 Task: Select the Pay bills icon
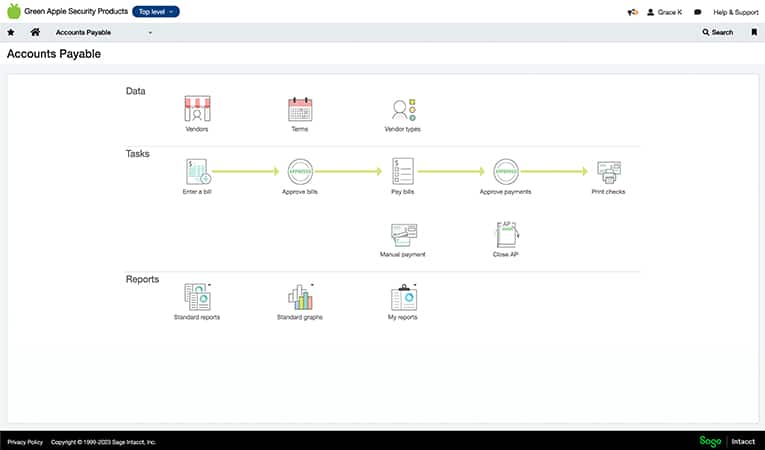pyautogui.click(x=403, y=171)
